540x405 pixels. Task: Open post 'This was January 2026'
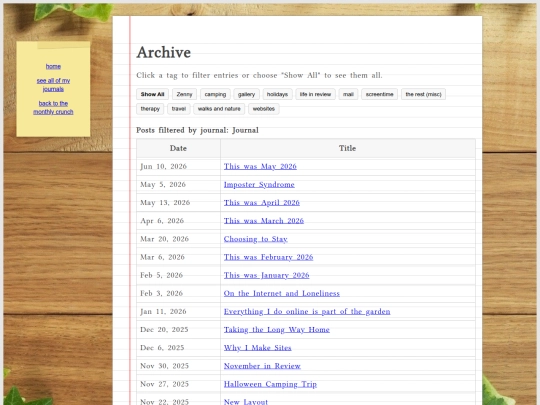click(267, 275)
